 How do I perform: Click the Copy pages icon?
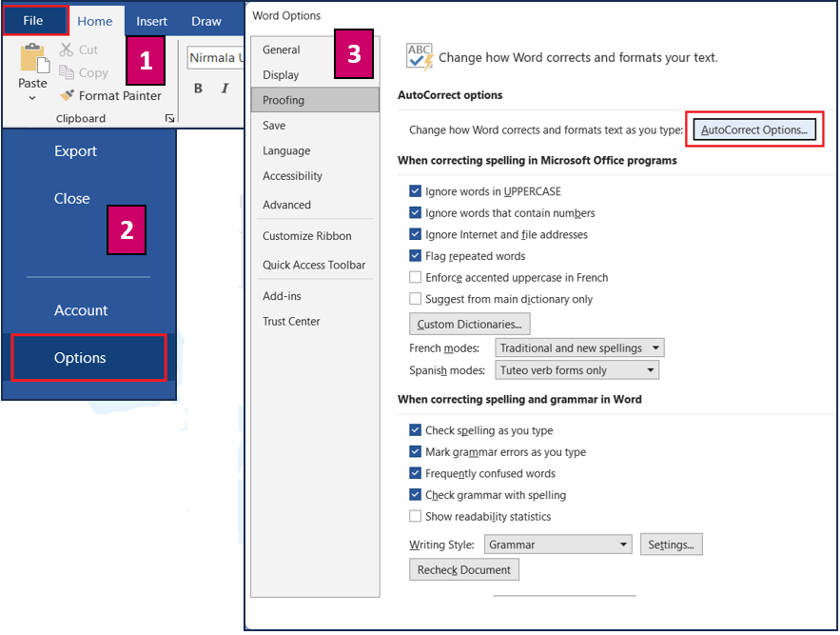tap(66, 72)
